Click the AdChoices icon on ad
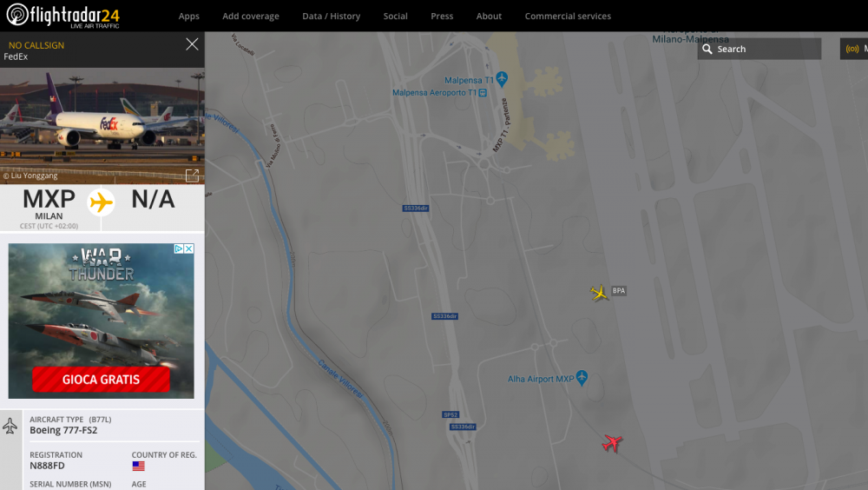The image size is (868, 490). click(183, 248)
